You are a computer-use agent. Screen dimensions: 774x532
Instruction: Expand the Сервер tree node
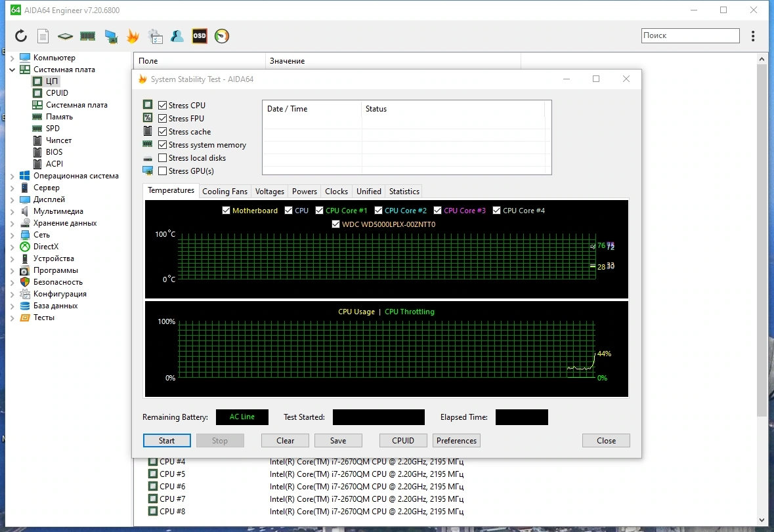click(x=12, y=188)
